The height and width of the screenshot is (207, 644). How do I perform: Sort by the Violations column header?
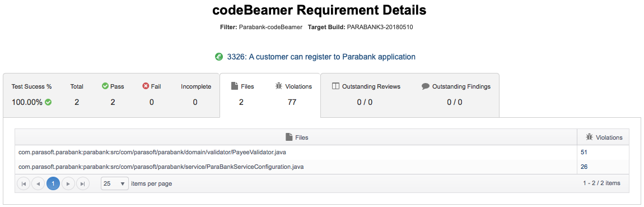603,137
